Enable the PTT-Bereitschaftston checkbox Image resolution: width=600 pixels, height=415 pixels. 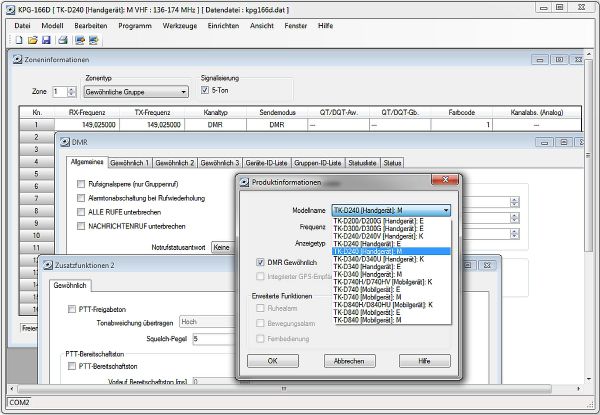pos(72,366)
